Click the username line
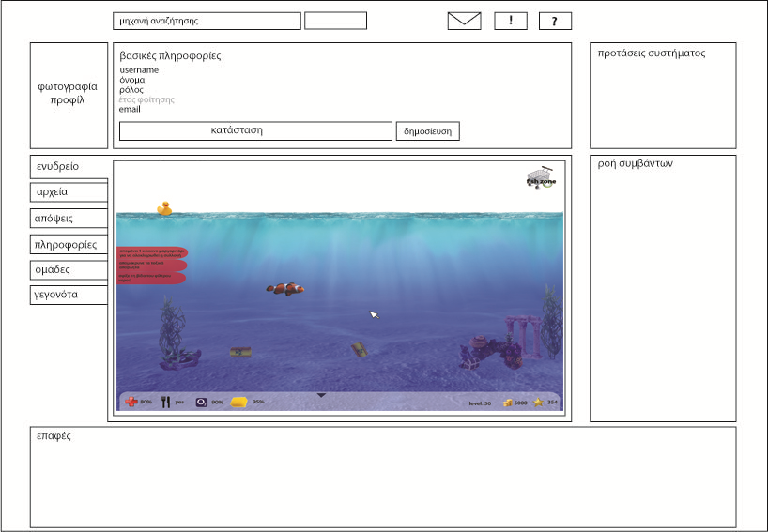 point(139,70)
